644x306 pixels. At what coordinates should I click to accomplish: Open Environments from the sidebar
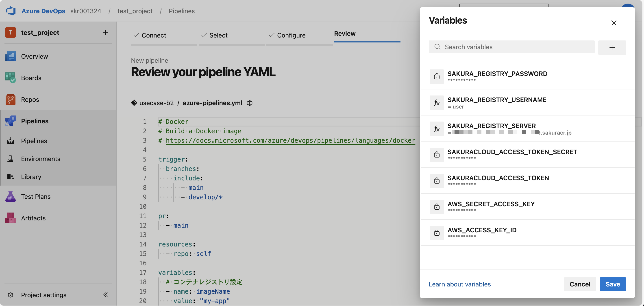pos(41,159)
